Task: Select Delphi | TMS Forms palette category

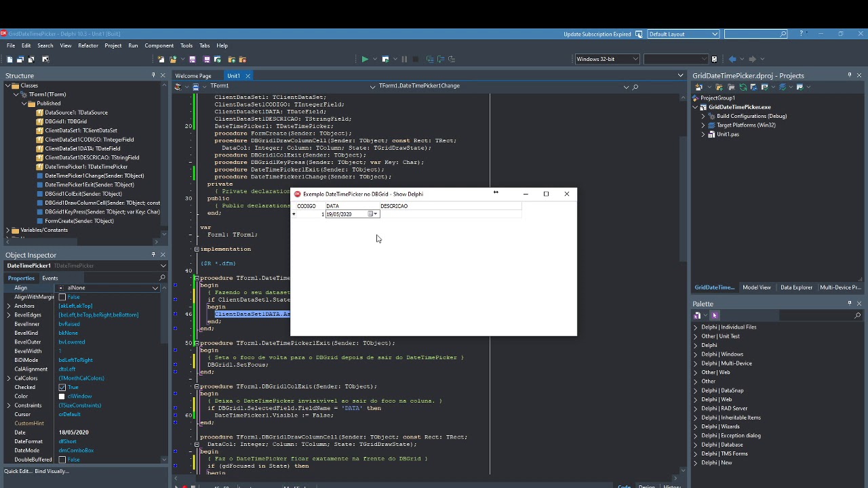Action: point(724,454)
